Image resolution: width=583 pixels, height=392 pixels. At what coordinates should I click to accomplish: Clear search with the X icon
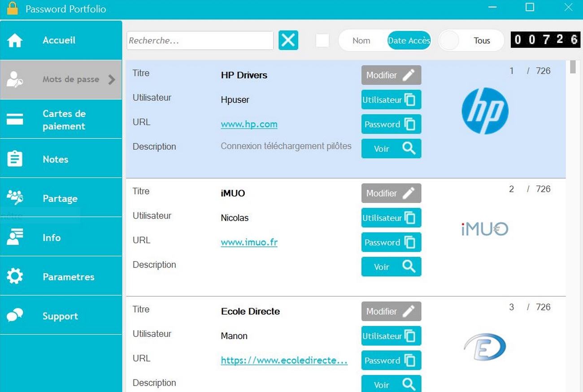click(x=288, y=40)
